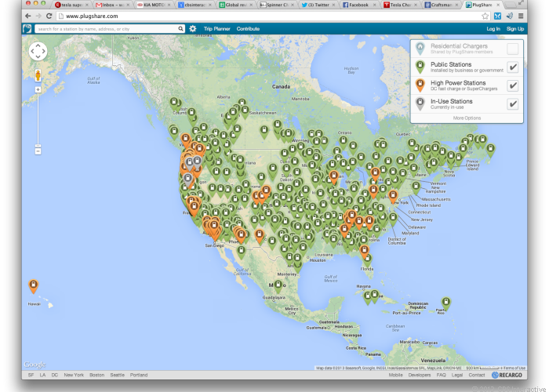Jump to New York using footer link
549x392 pixels.
pyautogui.click(x=74, y=375)
